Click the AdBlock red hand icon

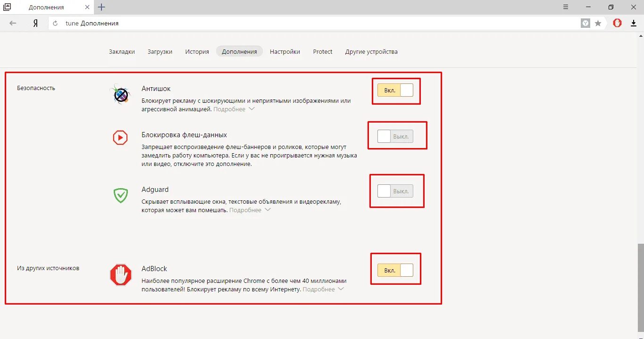point(121,275)
